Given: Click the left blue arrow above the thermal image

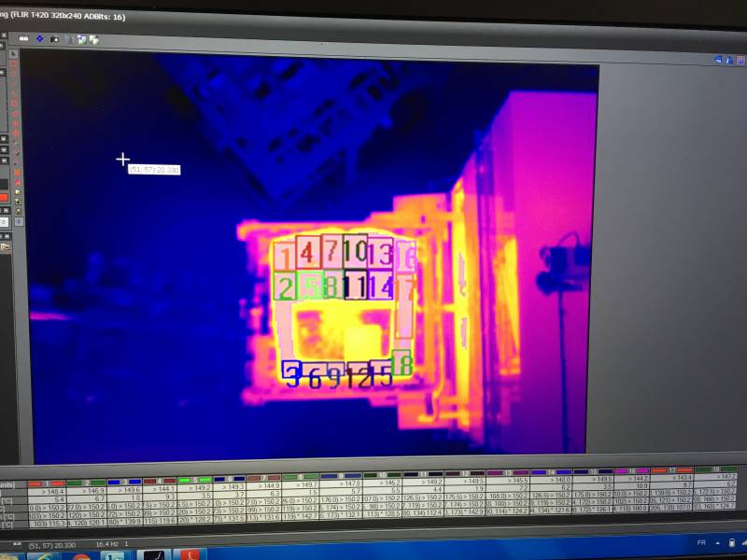Looking at the screenshot, I should tap(718, 59).
